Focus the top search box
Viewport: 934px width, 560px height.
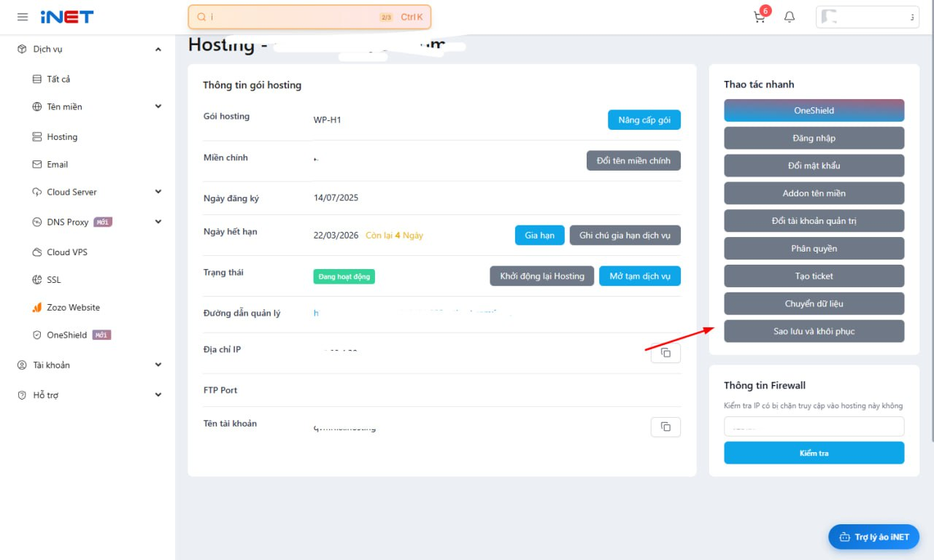tap(309, 17)
